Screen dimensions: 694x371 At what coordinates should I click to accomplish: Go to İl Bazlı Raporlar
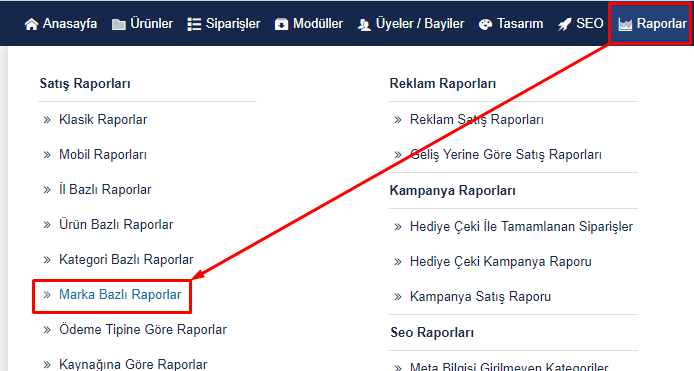[105, 189]
